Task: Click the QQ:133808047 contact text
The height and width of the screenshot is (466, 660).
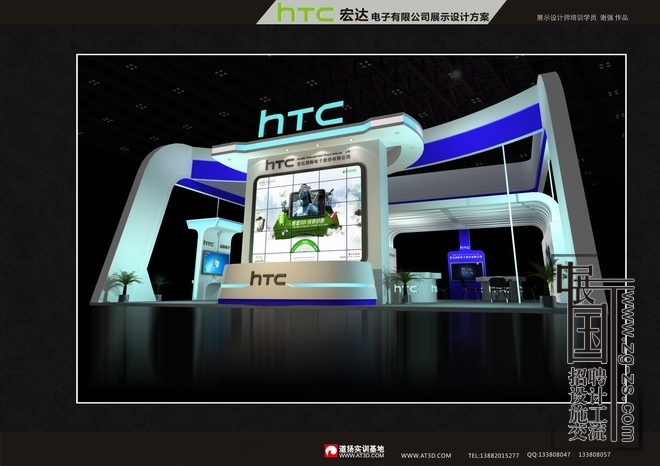Action: (x=548, y=455)
